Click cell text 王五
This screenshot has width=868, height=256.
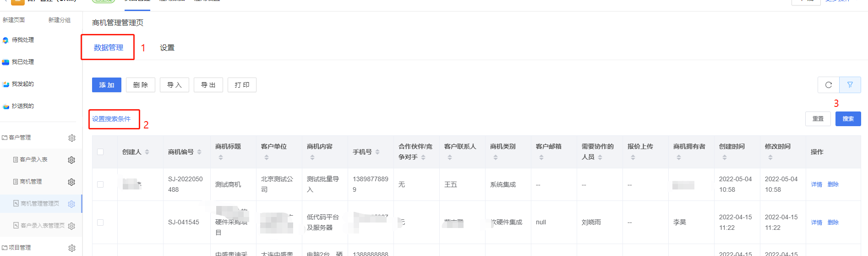tap(451, 184)
